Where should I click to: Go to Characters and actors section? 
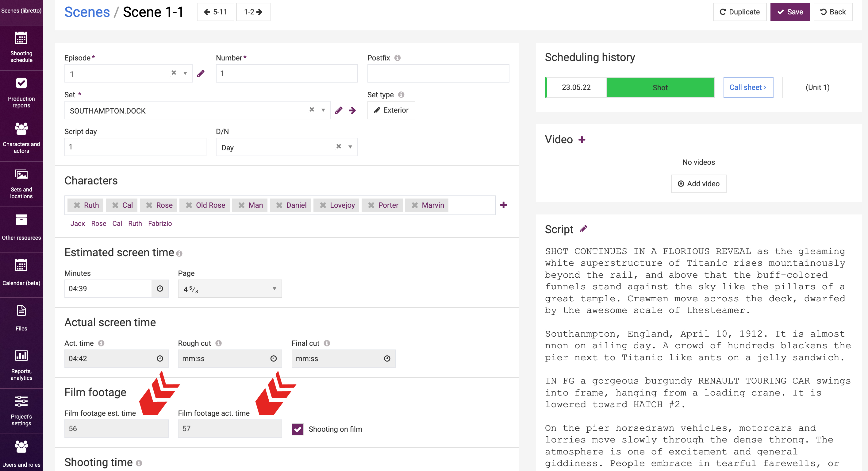click(x=21, y=139)
